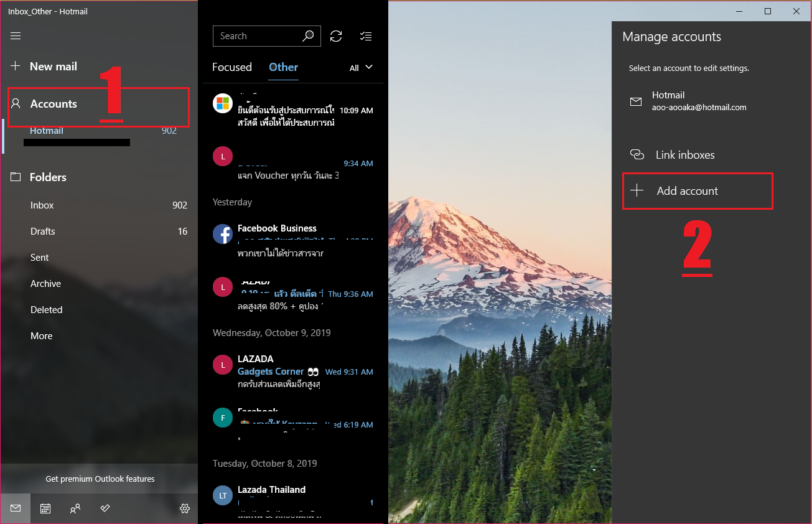The image size is (812, 524).
Task: Switch to Calendar icon
Action: click(45, 508)
